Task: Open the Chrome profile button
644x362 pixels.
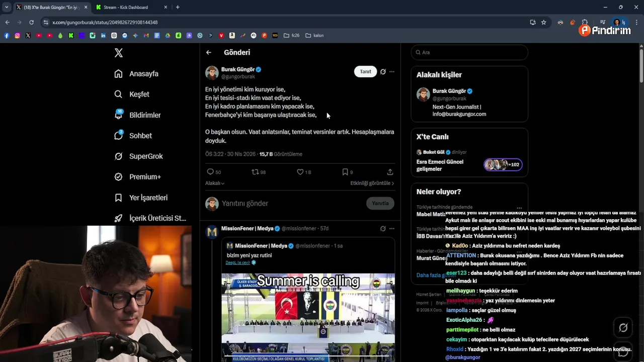Action: pos(619,22)
